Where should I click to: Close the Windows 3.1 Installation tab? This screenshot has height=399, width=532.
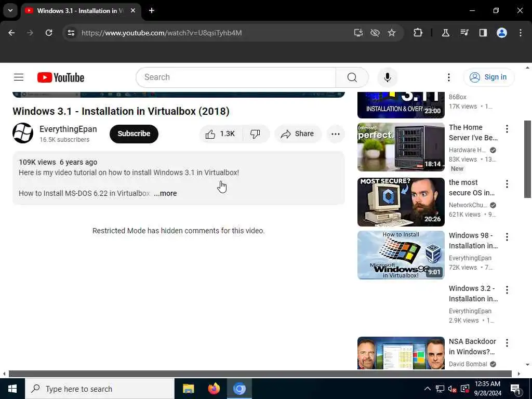tap(134, 10)
